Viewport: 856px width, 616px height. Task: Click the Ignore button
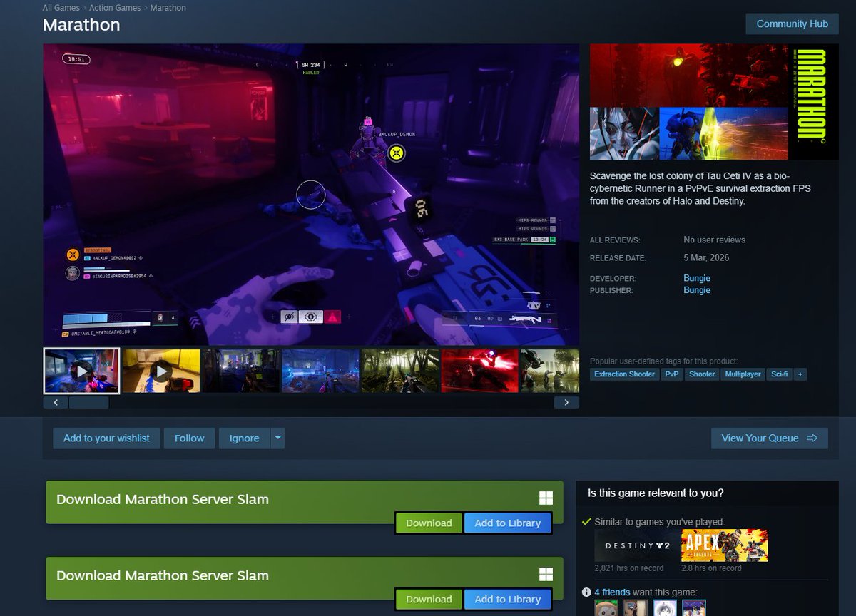(x=244, y=438)
